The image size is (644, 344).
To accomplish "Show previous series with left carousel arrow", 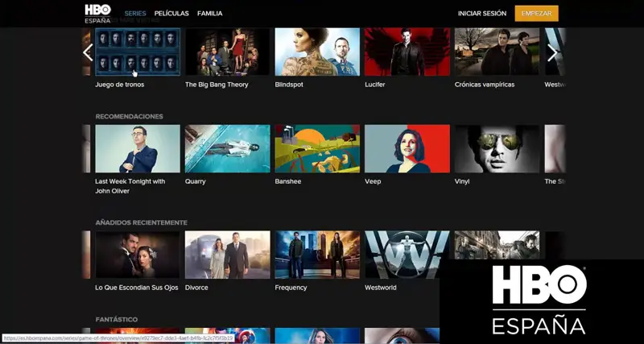I will point(88,52).
